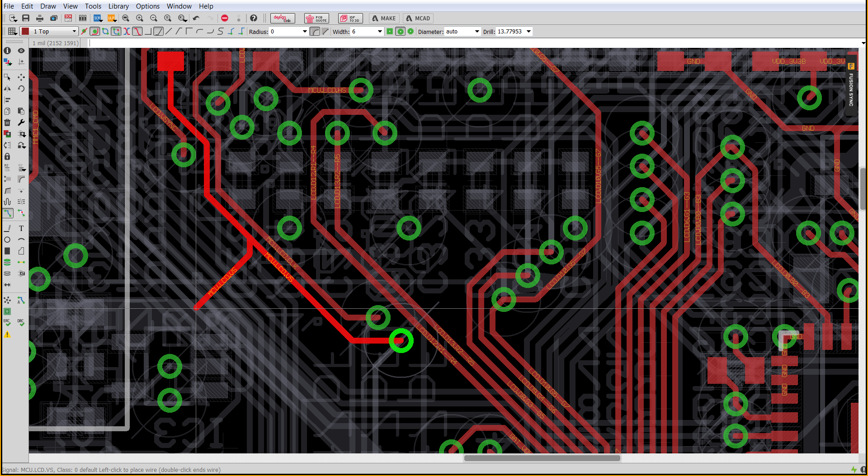Click the Stop red icon in toolbar

point(225,18)
